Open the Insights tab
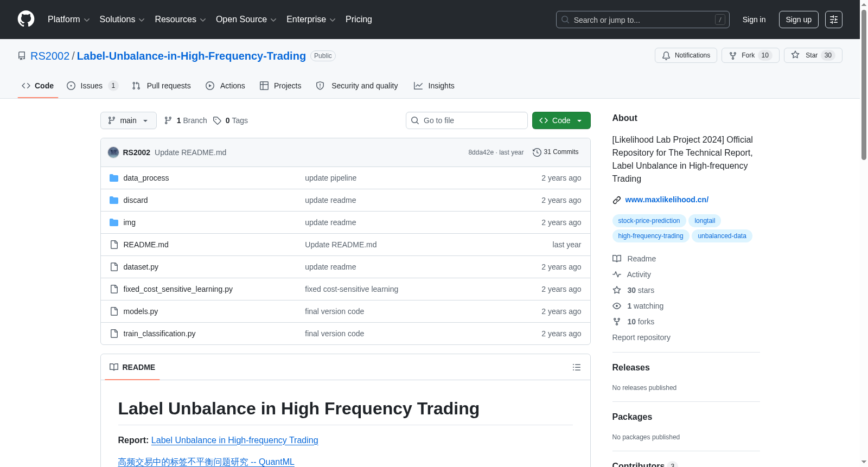The height and width of the screenshot is (467, 868). pyautogui.click(x=434, y=86)
